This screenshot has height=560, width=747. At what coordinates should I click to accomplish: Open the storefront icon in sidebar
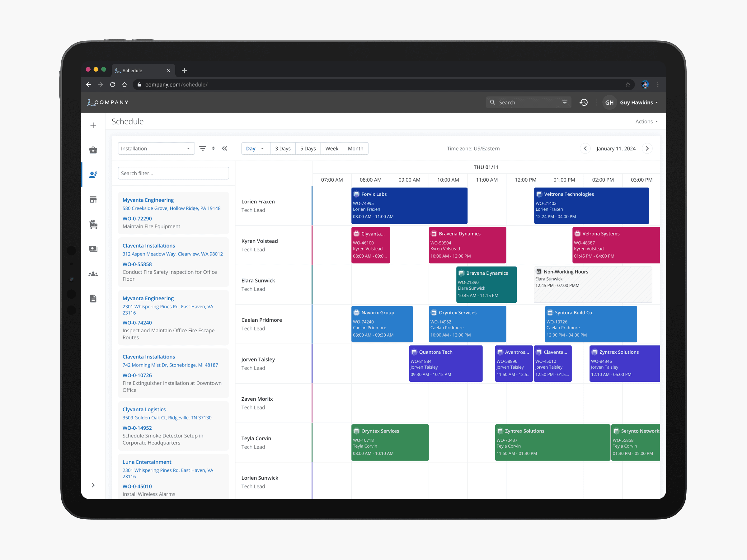[x=93, y=199]
